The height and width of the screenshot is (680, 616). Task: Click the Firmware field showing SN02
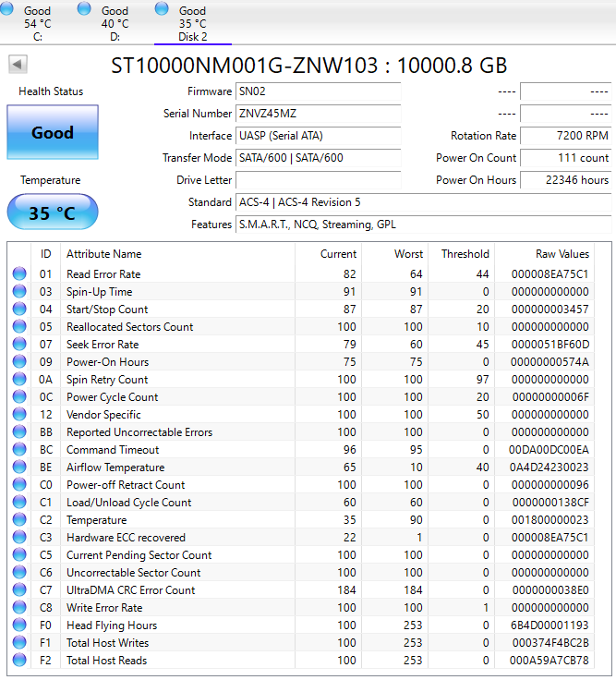pos(319,91)
